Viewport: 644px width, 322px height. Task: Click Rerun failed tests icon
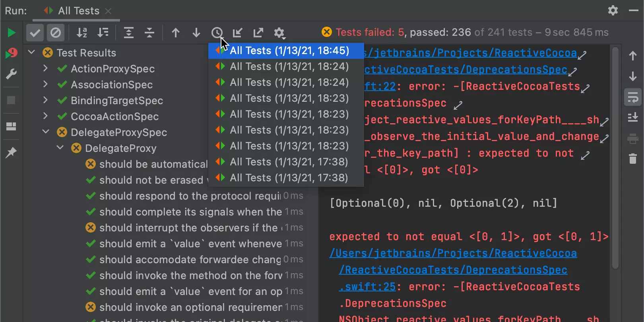(x=12, y=53)
